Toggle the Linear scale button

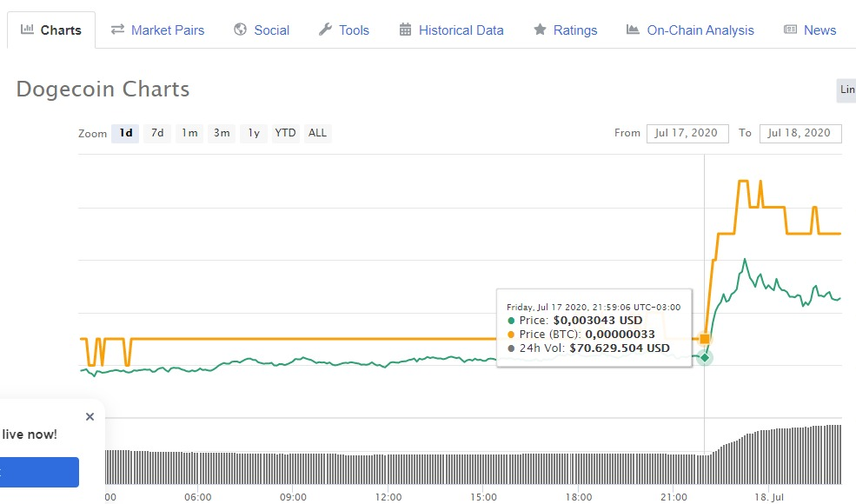point(846,90)
